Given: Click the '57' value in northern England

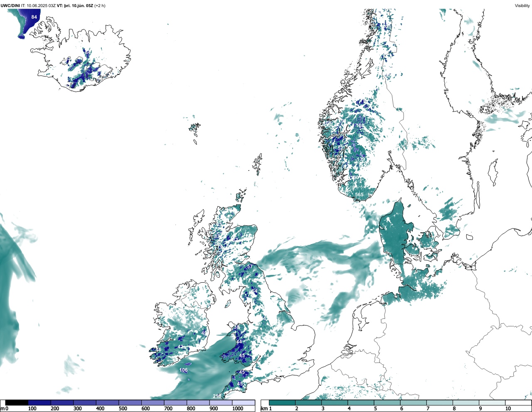Looking at the screenshot, I should [250, 266].
